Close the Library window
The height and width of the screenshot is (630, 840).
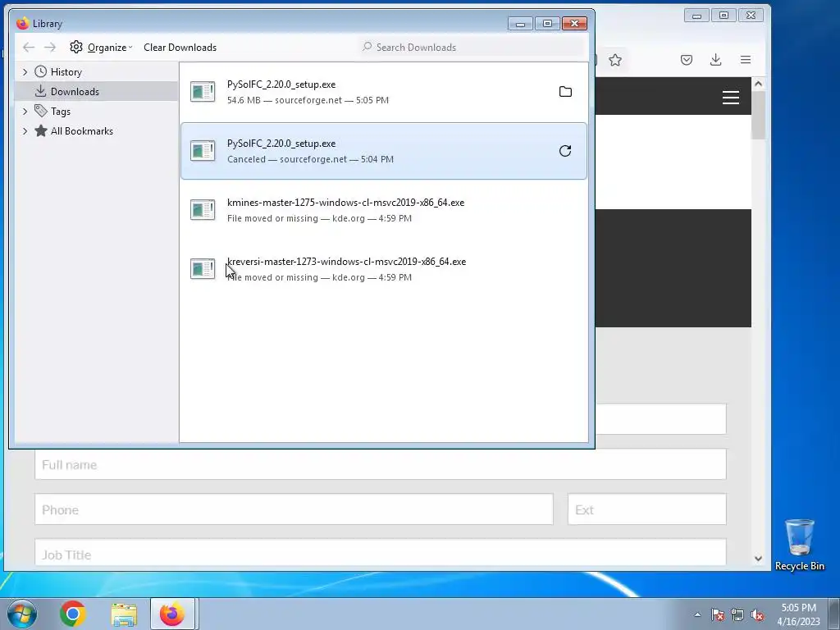(574, 24)
